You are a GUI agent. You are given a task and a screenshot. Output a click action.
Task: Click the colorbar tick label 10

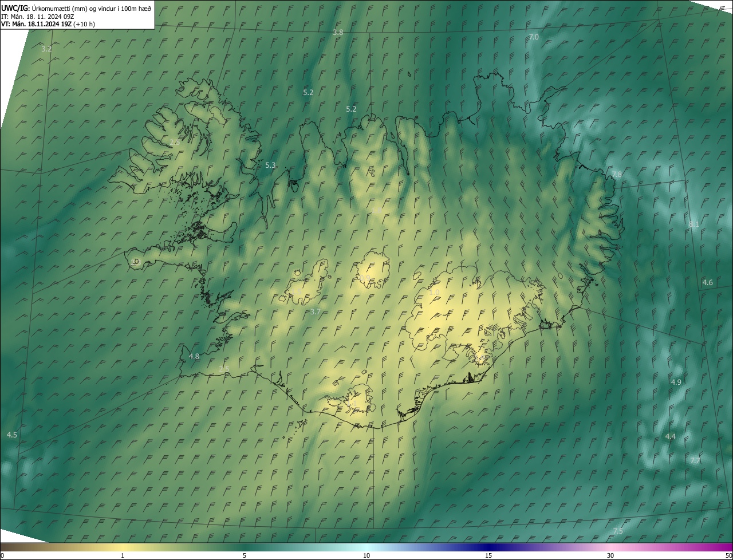[x=366, y=555]
